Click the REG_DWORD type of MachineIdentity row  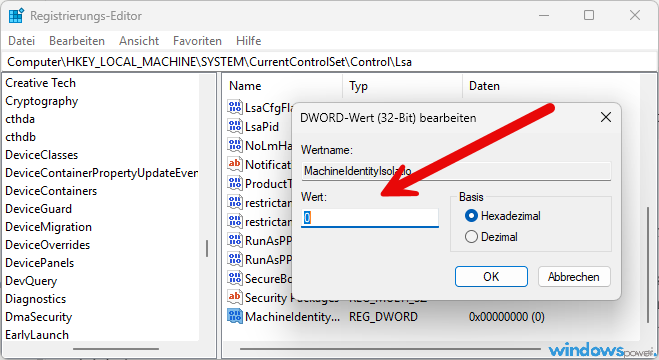click(x=383, y=316)
